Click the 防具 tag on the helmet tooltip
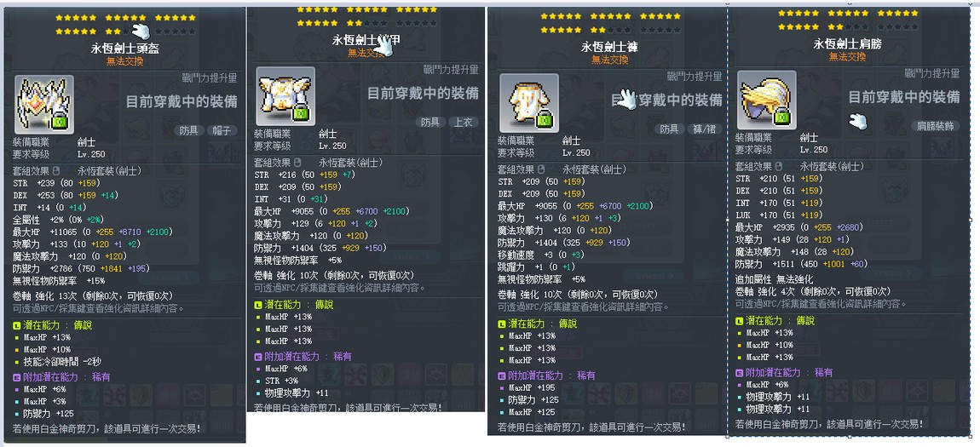 coord(189,130)
